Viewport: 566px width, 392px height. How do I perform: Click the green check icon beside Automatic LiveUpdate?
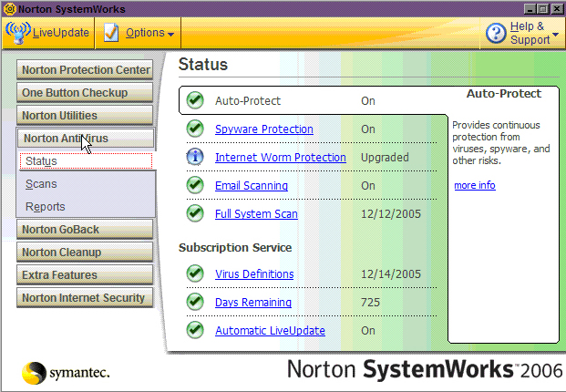195,330
